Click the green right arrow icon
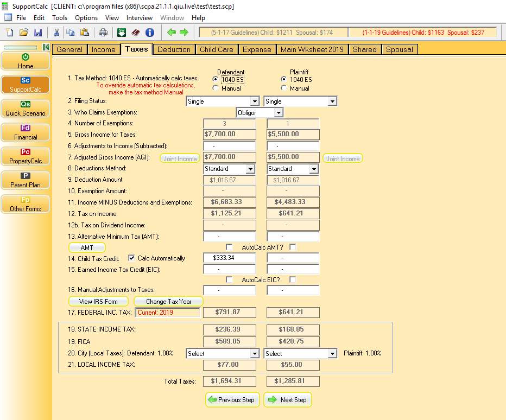The image size is (506, 420). (x=184, y=32)
